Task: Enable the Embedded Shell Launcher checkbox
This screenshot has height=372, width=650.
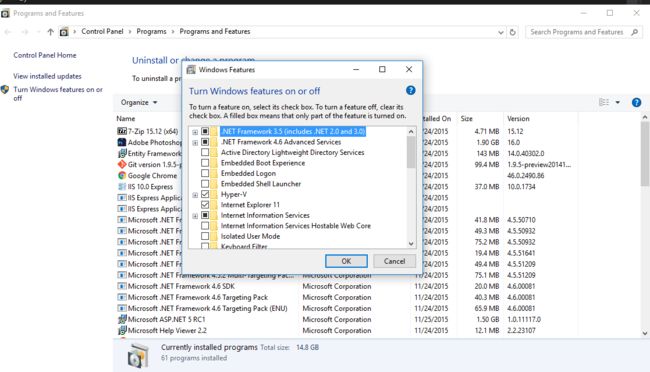Action: tap(205, 184)
